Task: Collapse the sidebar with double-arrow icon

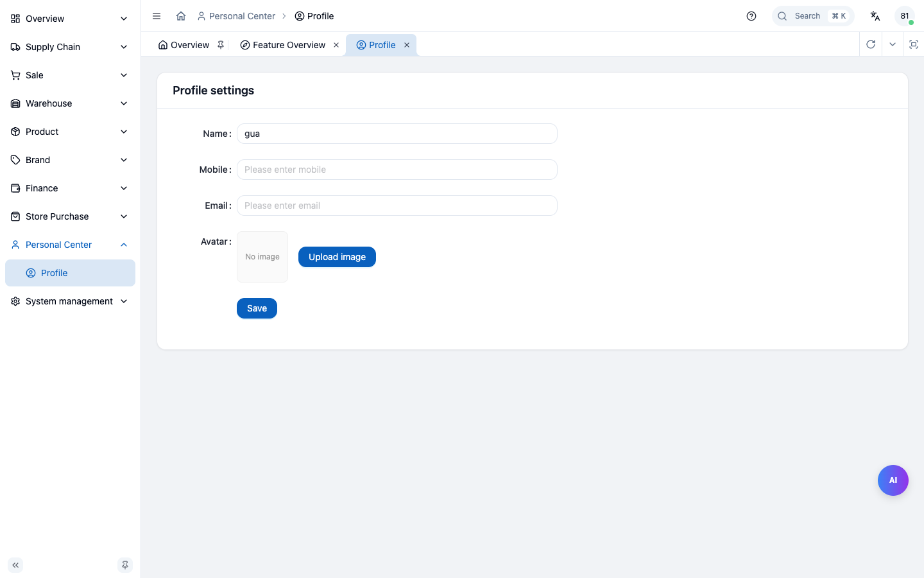Action: click(15, 565)
